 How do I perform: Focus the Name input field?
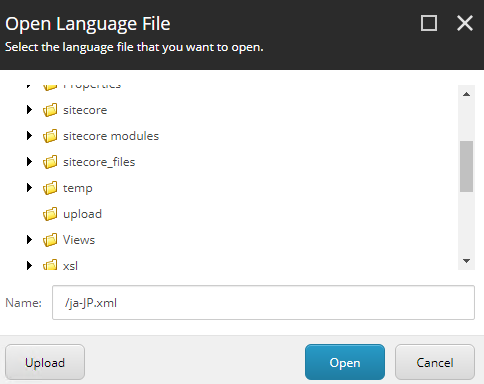pos(263,303)
